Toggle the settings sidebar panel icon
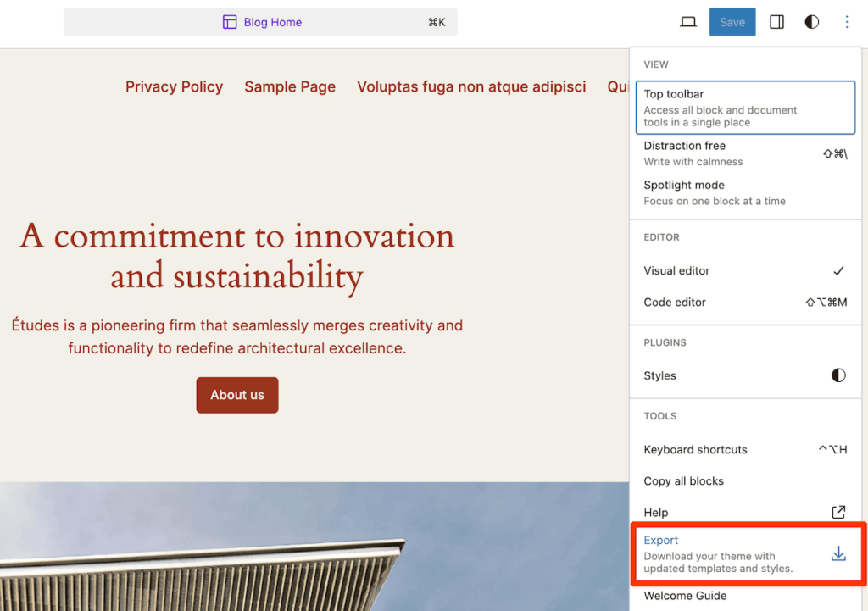 (776, 22)
